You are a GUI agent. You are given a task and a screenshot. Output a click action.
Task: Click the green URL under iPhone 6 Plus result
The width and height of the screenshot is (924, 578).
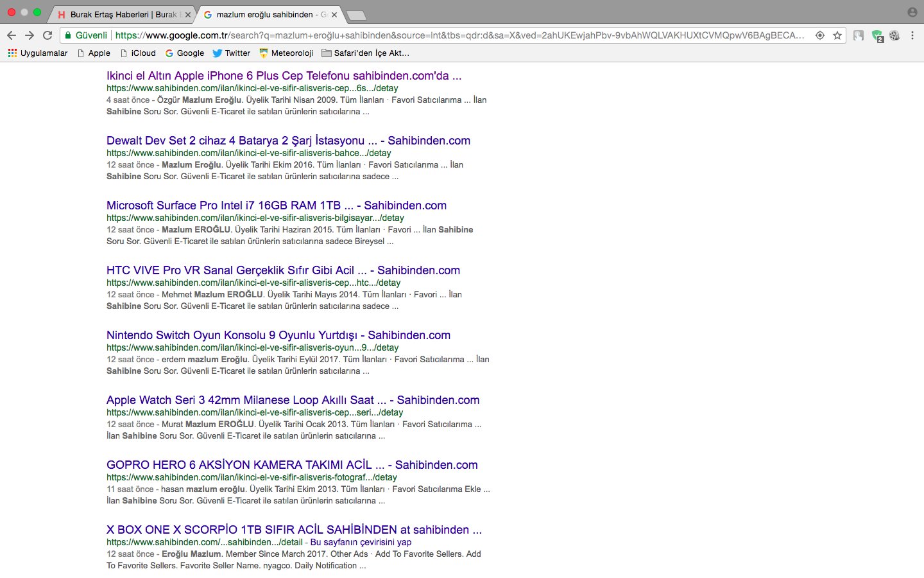click(x=252, y=88)
